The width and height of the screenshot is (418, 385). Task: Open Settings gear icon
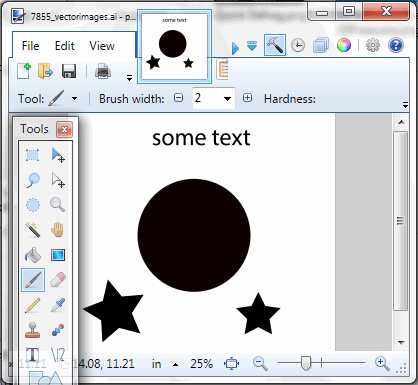373,45
